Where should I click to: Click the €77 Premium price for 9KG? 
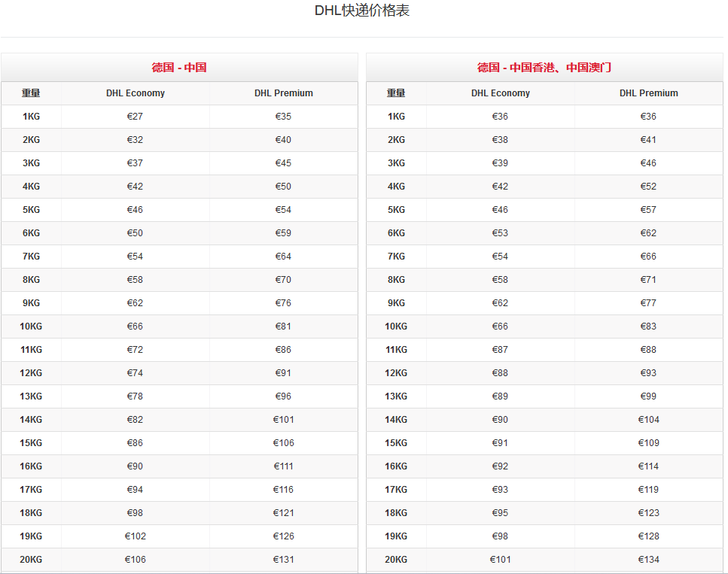(x=648, y=303)
